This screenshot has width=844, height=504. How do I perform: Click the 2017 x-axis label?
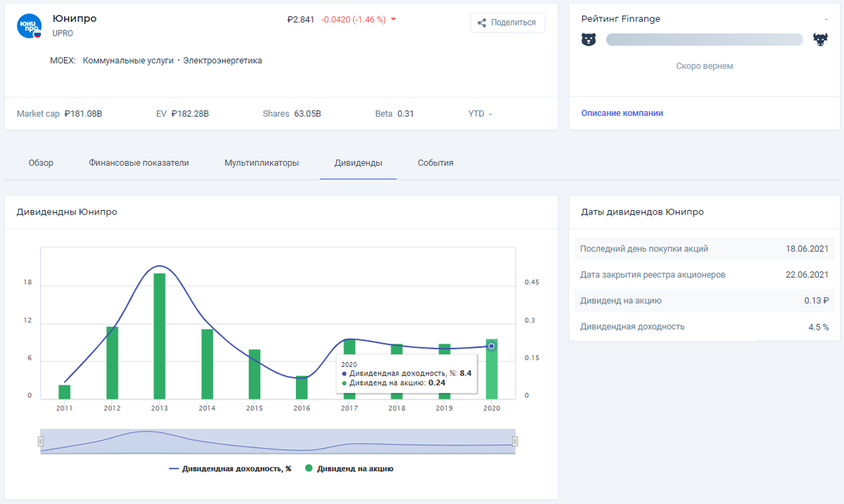point(350,408)
